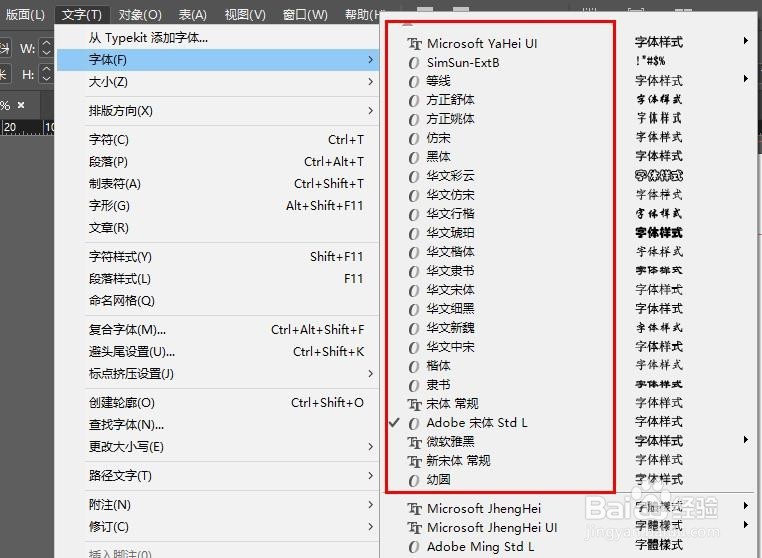Click font icon beside 华文细黑
This screenshot has width=762, height=558.
coord(414,310)
